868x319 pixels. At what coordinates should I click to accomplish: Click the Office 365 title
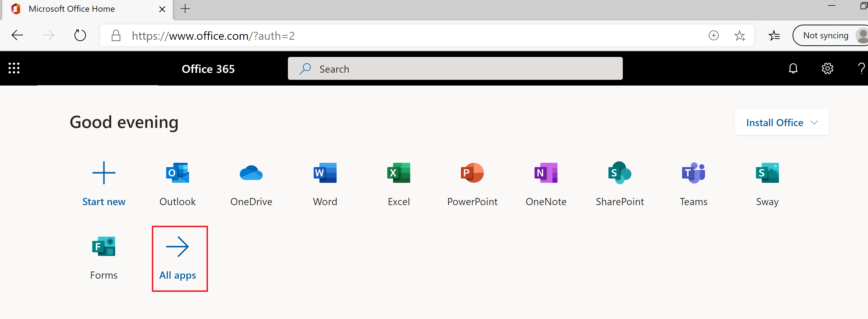coord(208,69)
